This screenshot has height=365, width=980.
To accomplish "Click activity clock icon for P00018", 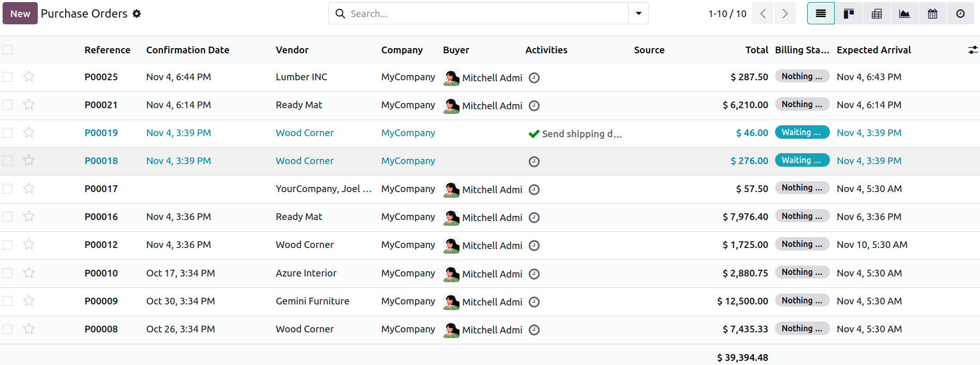I will click(534, 162).
